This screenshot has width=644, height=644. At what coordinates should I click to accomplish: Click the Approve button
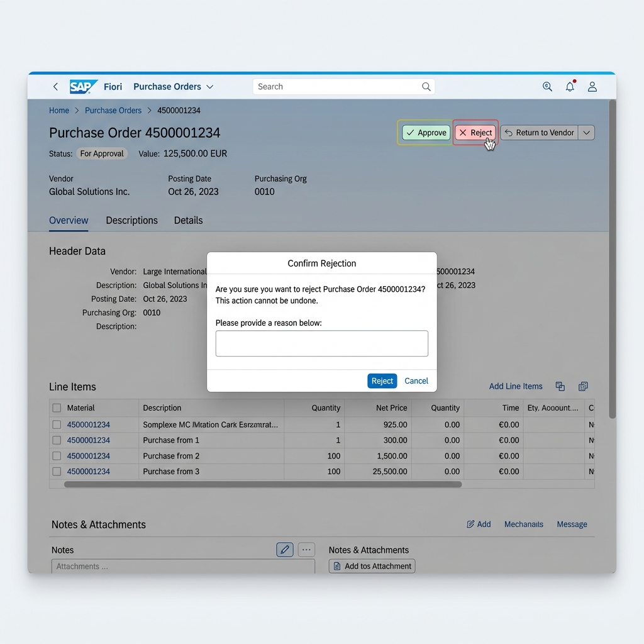(x=426, y=133)
